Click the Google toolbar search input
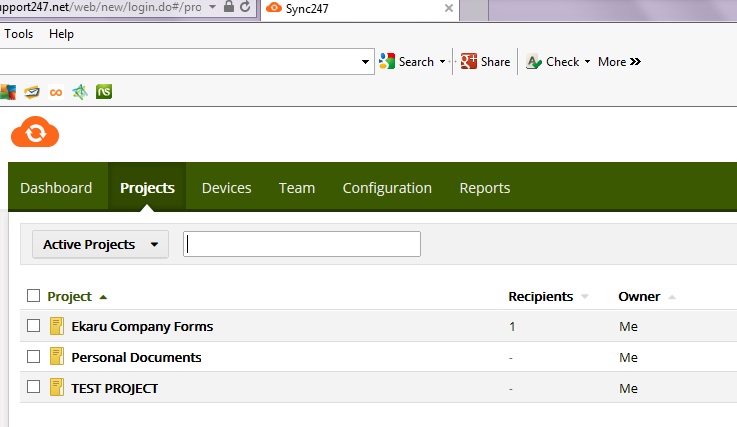This screenshot has height=427, width=737. 179,62
